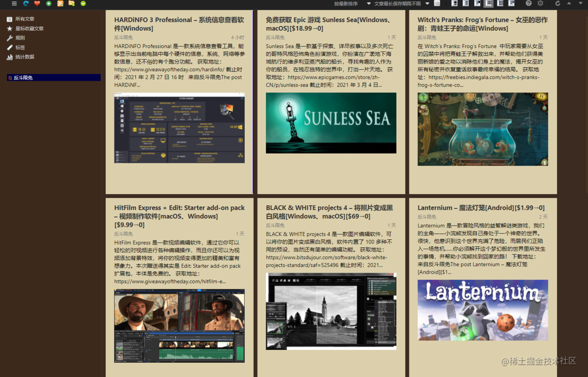Screen dimensions: 588x377
Task: Click the '4 小时' timestamp
Action: [238, 38]
